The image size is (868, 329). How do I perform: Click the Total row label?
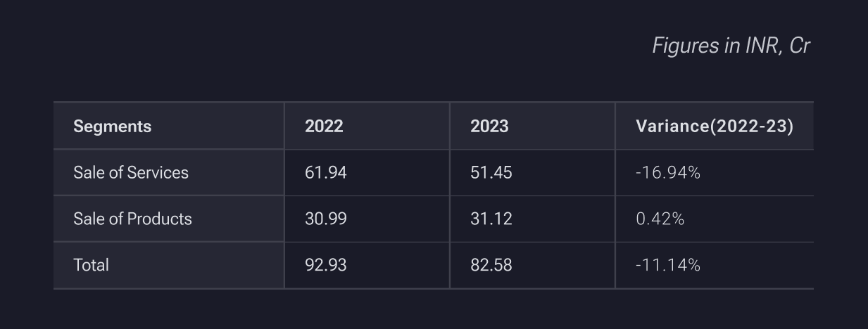click(x=92, y=266)
